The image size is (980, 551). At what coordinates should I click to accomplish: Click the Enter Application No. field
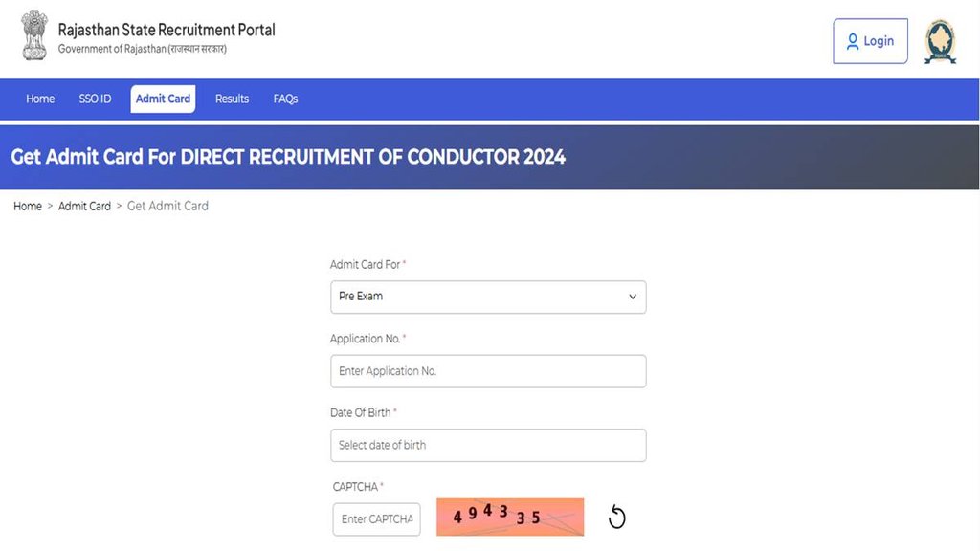coord(488,371)
